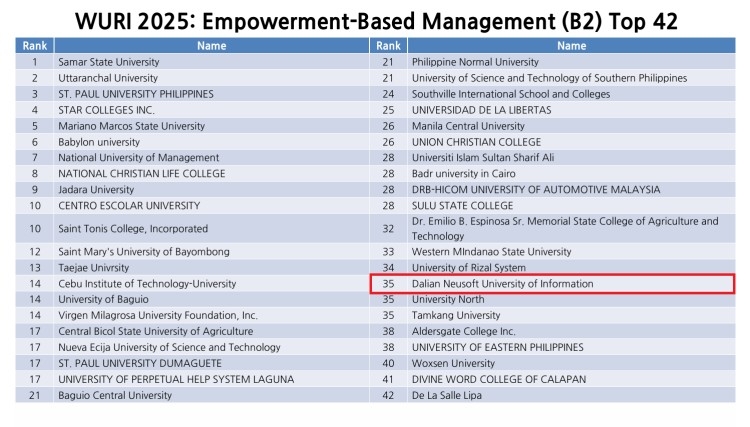Select the University of Baguio row

point(103,299)
